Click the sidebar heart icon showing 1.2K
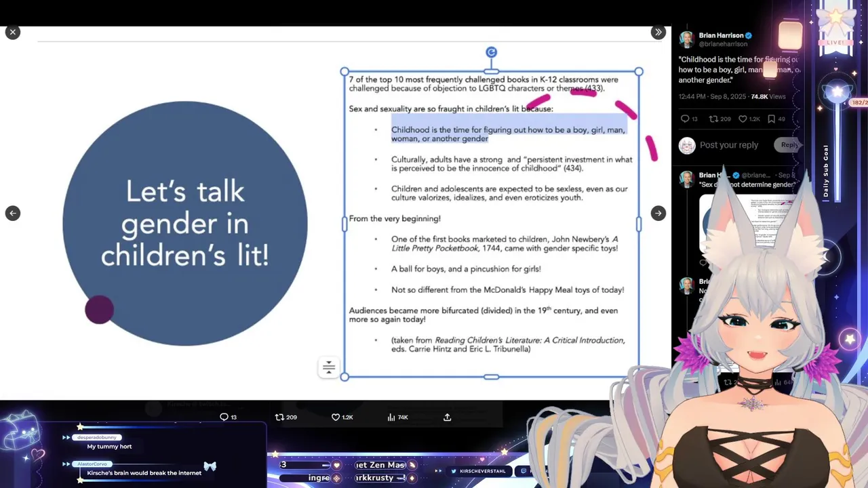The height and width of the screenshot is (488, 868). (743, 119)
